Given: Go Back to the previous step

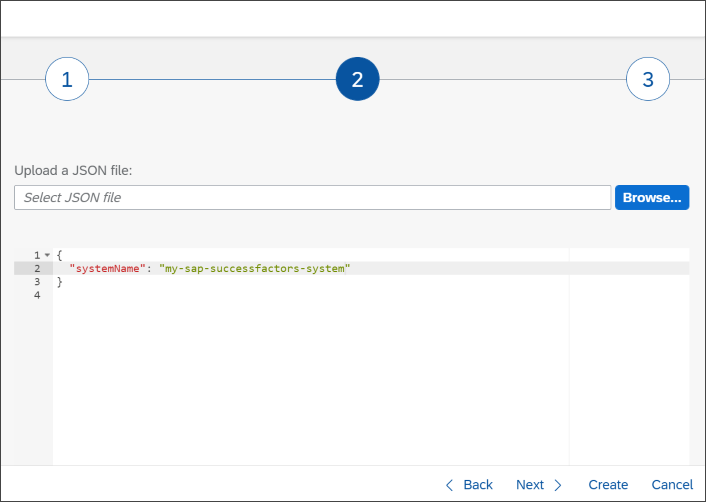Looking at the screenshot, I should click(469, 485).
